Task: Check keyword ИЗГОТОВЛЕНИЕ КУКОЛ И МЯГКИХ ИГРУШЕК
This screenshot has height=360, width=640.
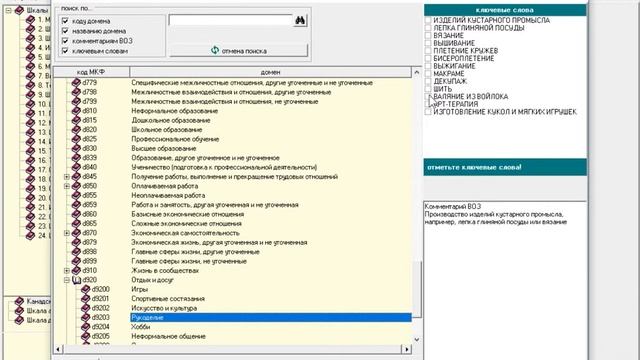Action: [x=428, y=112]
